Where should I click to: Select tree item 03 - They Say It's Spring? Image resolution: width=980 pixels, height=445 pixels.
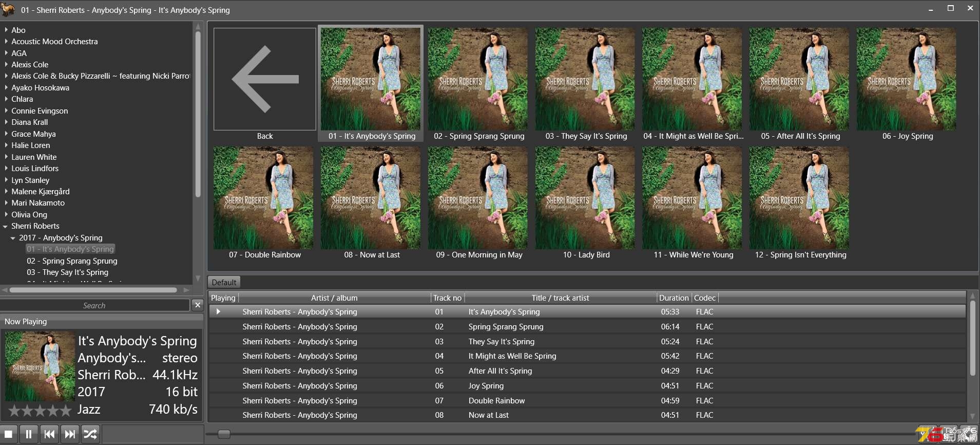tap(67, 272)
